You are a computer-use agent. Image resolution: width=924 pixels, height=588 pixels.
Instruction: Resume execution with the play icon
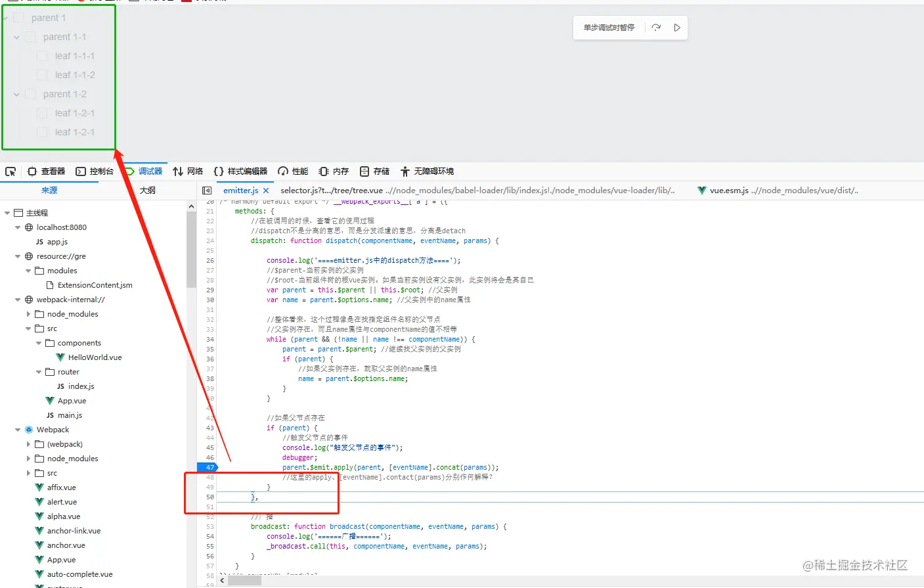tap(677, 28)
